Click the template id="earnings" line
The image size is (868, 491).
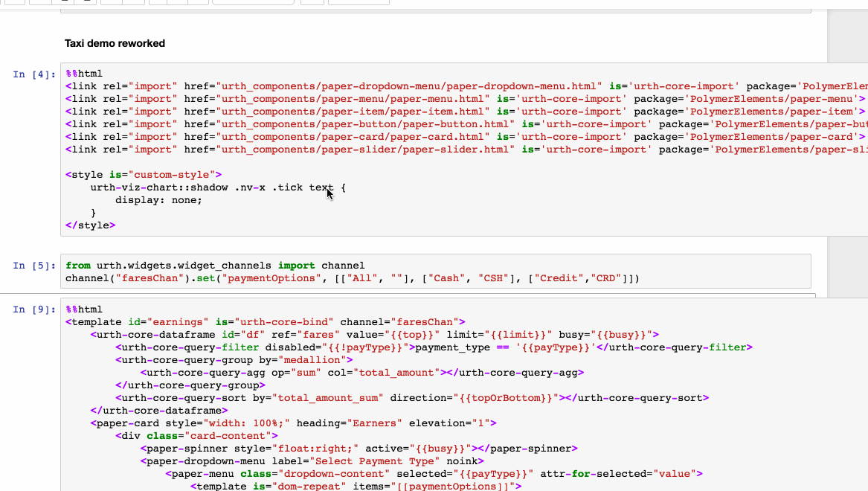tap(266, 322)
